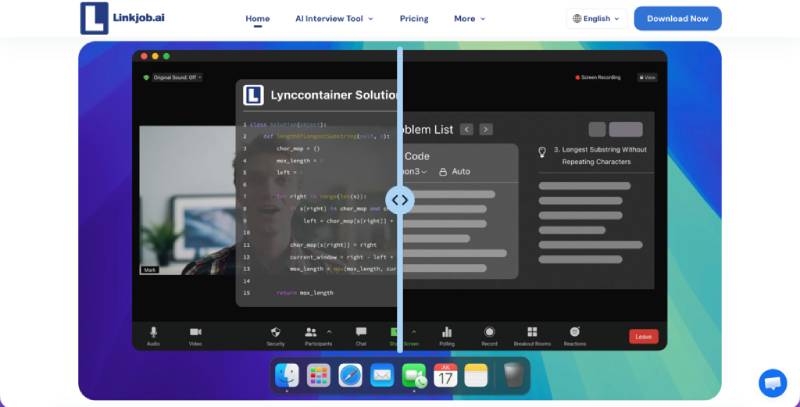Screen dimensions: 800x407
Task: Click the image comparison slider handle
Action: tap(400, 200)
